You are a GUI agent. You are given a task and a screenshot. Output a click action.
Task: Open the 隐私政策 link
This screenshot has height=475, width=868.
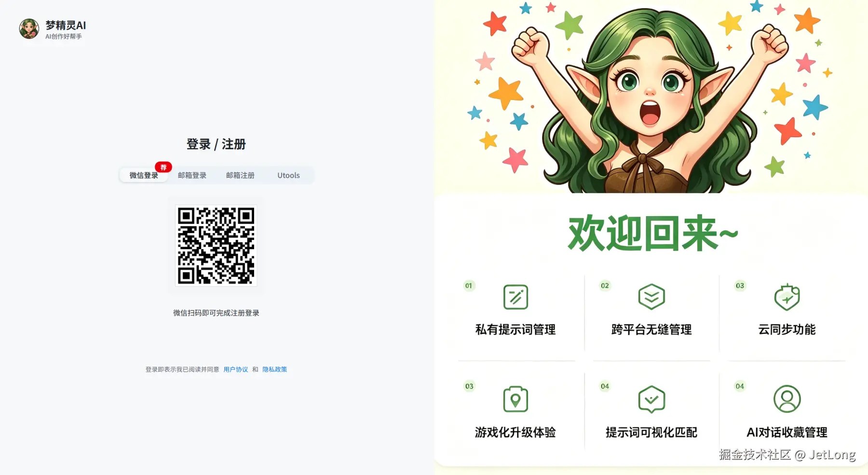tap(275, 369)
